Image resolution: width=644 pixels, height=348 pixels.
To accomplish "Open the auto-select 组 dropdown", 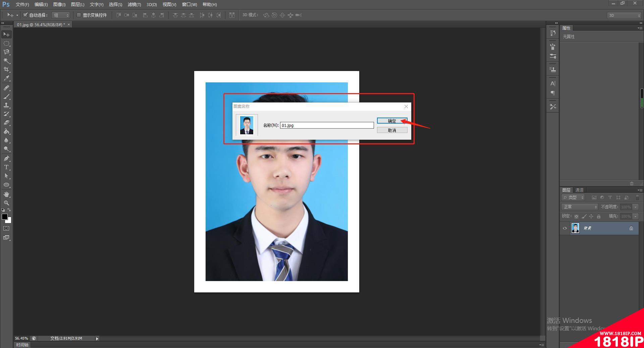I will [61, 15].
